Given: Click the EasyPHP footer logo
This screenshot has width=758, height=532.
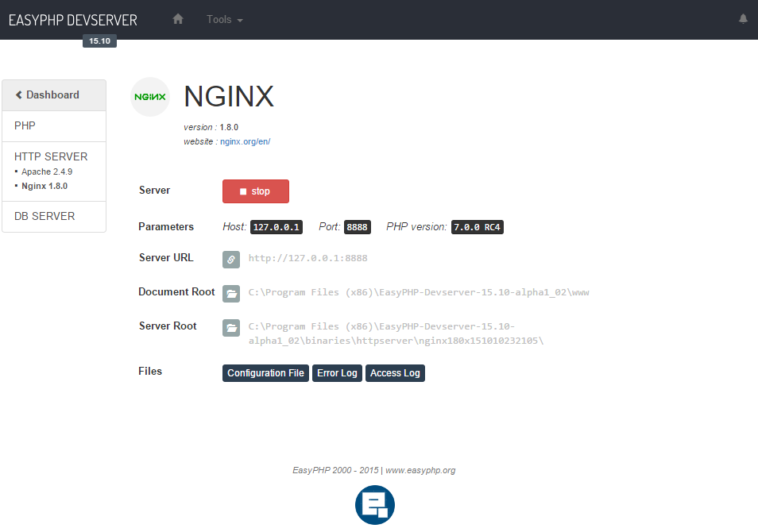Looking at the screenshot, I should 375,505.
